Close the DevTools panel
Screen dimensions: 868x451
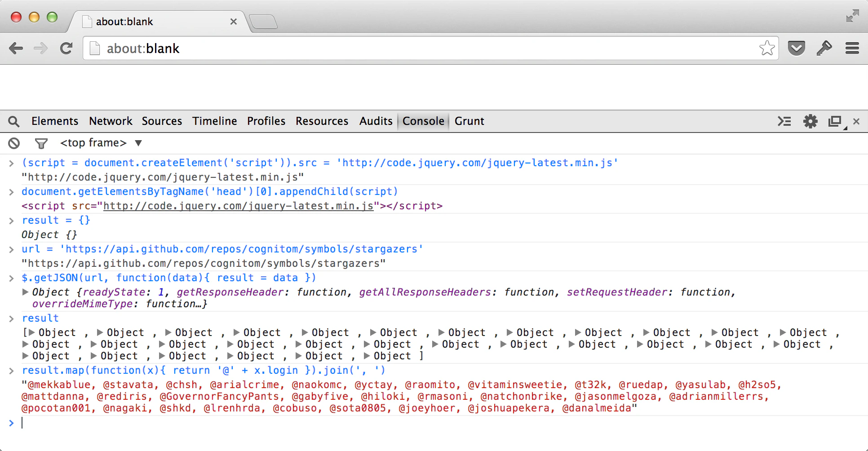coord(856,121)
